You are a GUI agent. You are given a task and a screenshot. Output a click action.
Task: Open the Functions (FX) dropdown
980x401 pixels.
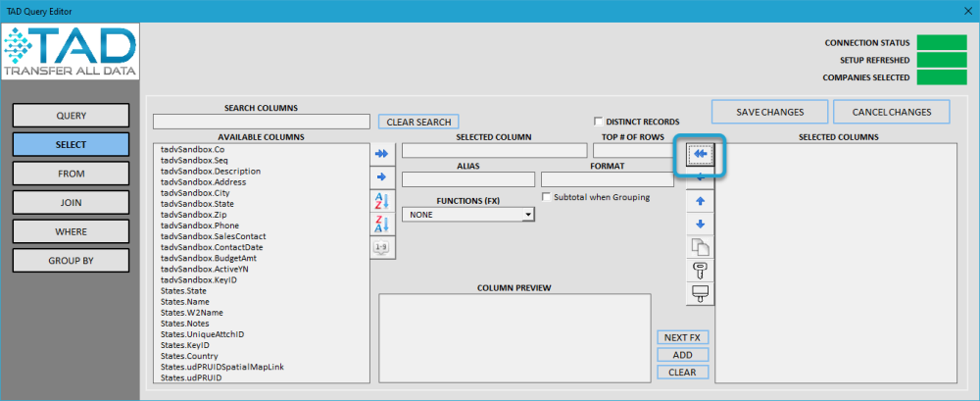tap(528, 215)
